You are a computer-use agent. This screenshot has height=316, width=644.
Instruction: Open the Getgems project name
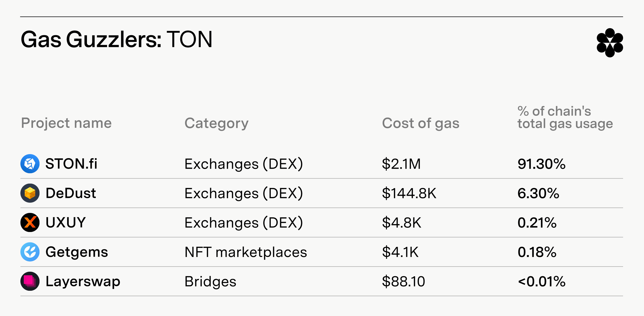pyautogui.click(x=77, y=252)
